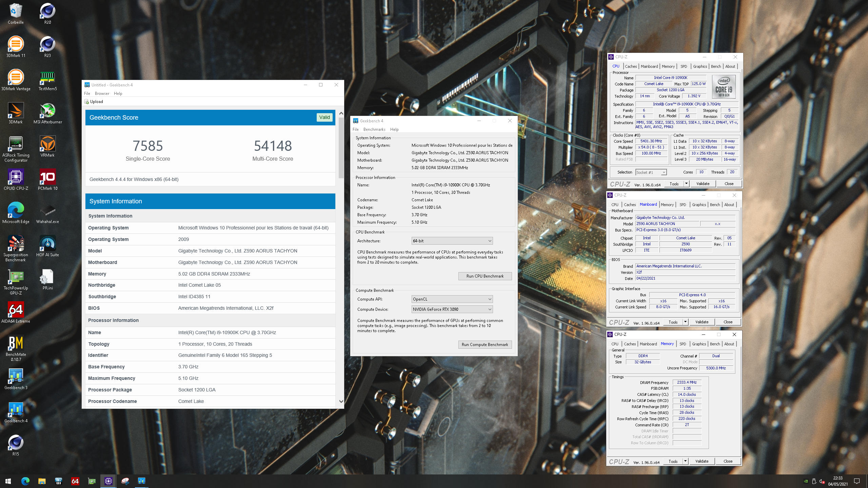Open the PR.ini file icon

pos(47,279)
